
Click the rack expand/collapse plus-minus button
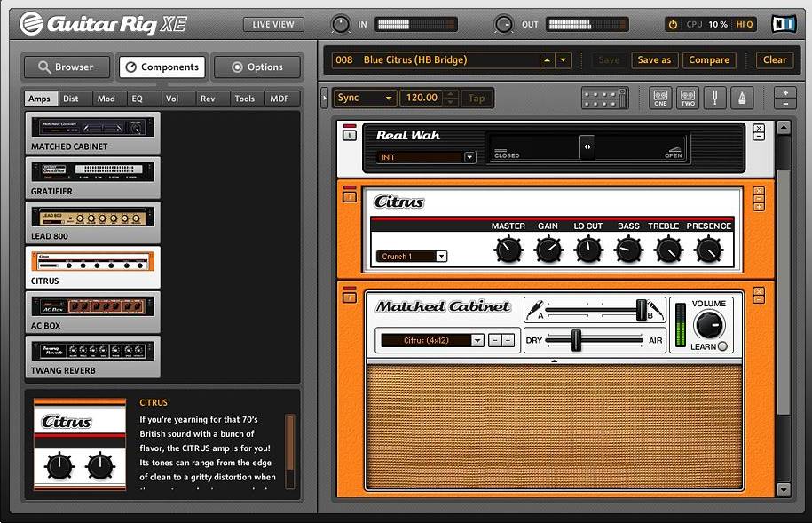(785, 98)
